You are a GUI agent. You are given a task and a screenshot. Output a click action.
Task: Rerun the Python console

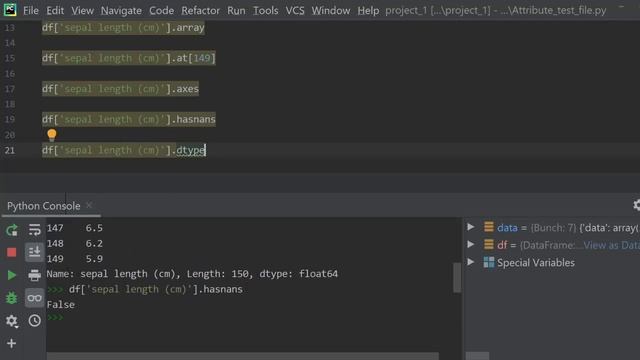tap(12, 230)
